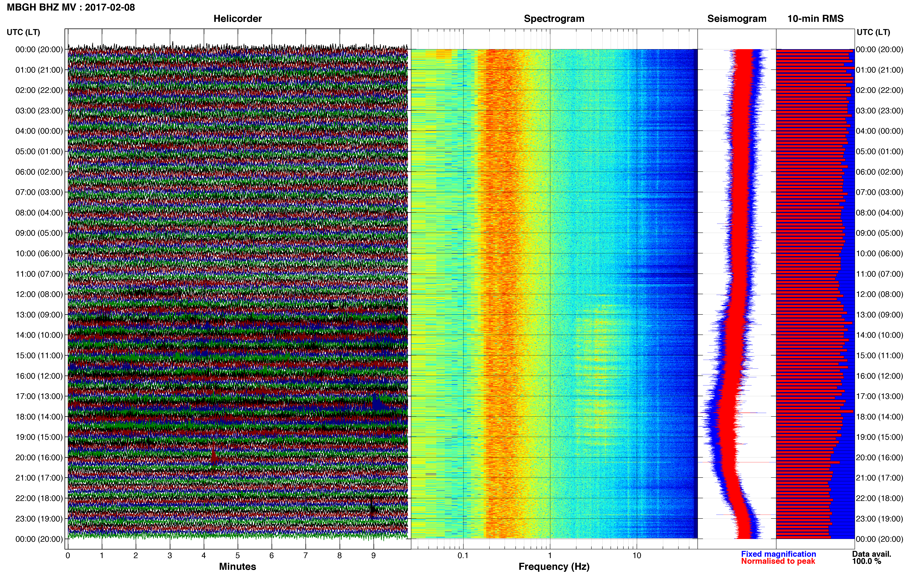Click left time label '19:00 (15:00)'
Viewport: 924px width, 578px height.
pos(39,437)
